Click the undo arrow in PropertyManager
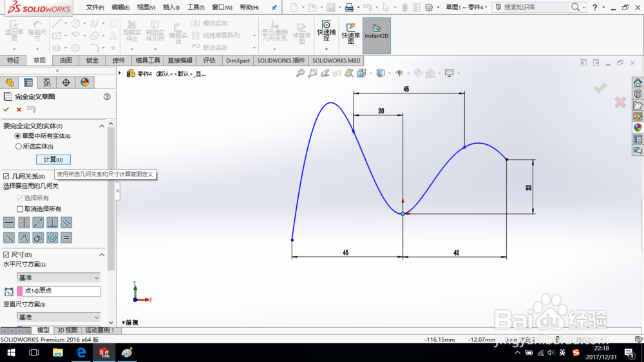This screenshot has width=644, height=362. click(31, 109)
